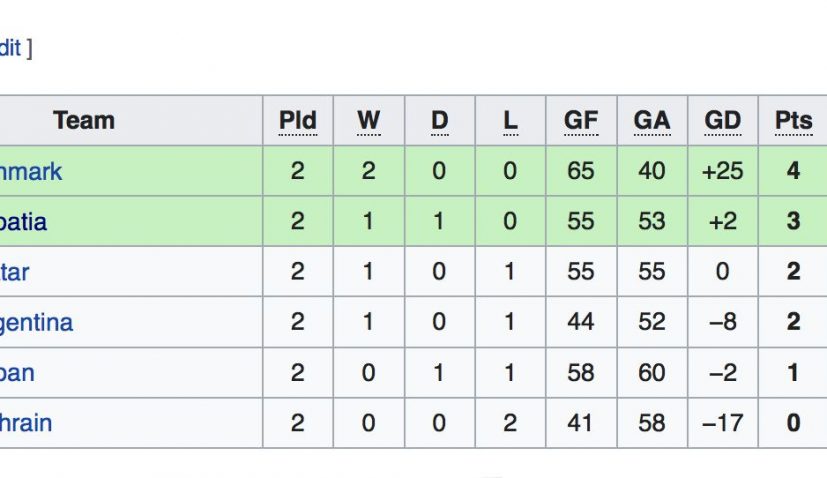Click the Pts column header abbreviation
The width and height of the screenshot is (827, 478).
pyautogui.click(x=793, y=121)
